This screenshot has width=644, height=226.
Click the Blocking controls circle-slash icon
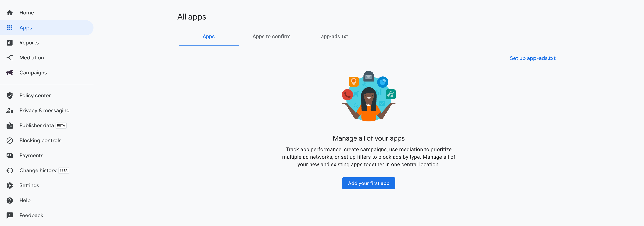pyautogui.click(x=10, y=141)
